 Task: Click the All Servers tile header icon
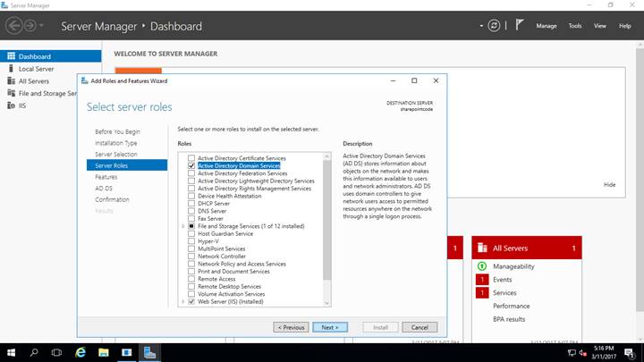tap(482, 248)
